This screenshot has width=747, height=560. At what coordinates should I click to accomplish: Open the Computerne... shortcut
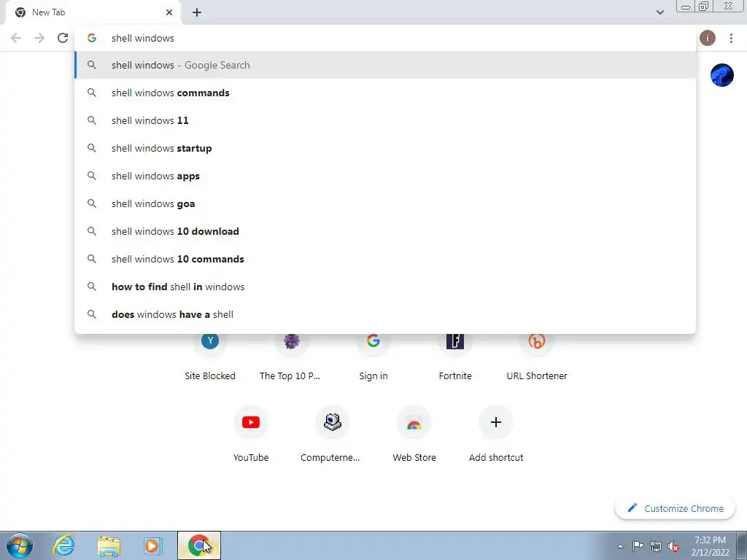tap(333, 433)
